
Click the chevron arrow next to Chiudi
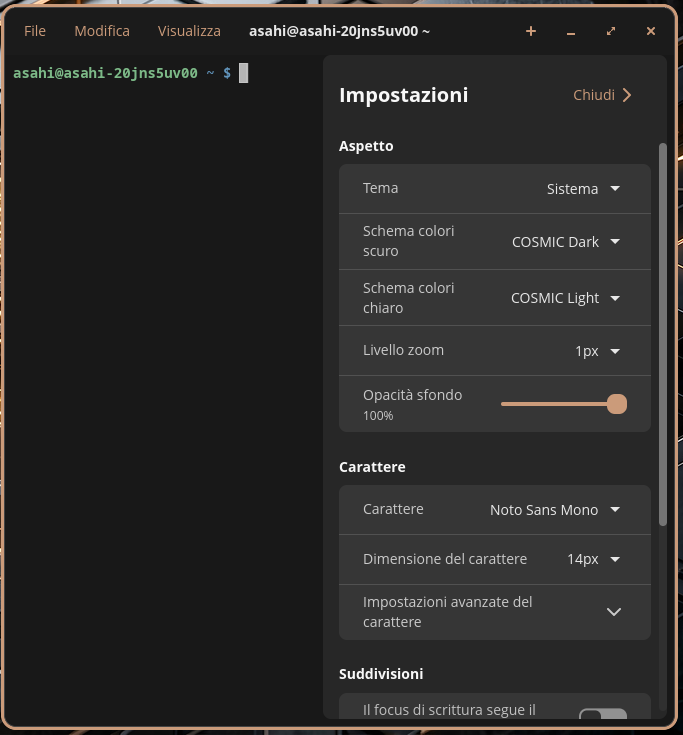point(627,95)
